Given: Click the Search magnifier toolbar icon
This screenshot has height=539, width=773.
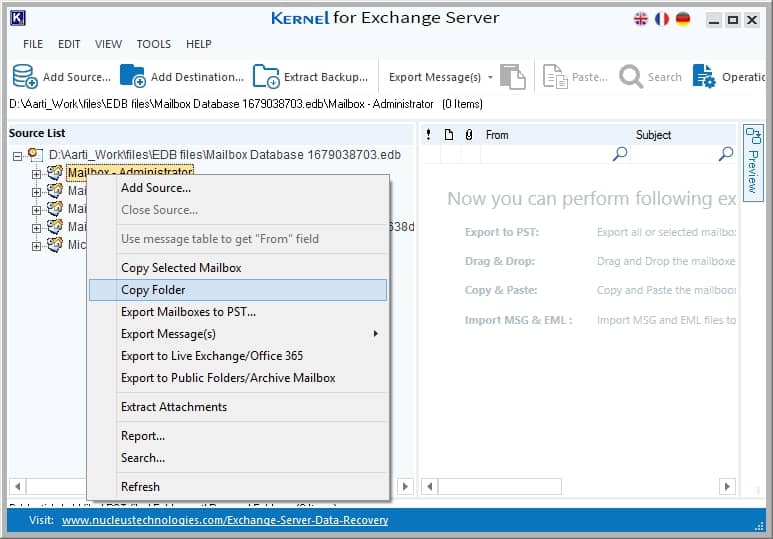Looking at the screenshot, I should pyautogui.click(x=631, y=76).
